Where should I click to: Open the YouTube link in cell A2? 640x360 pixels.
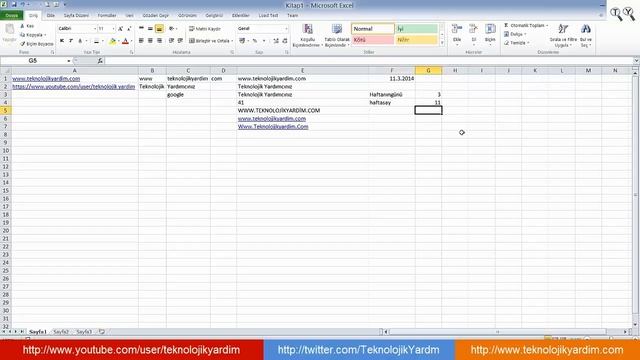coord(73,87)
